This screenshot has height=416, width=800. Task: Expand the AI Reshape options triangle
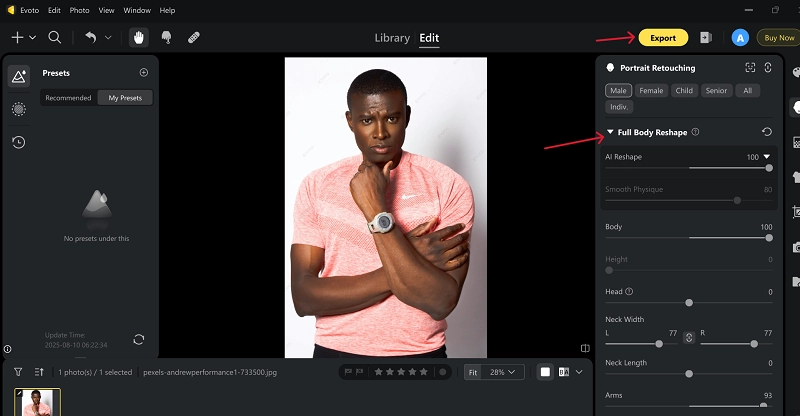[766, 157]
